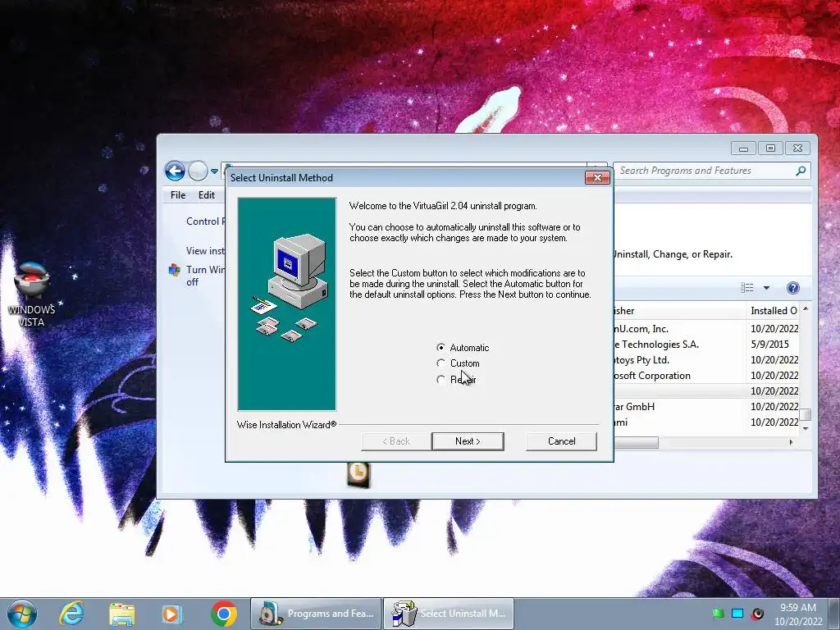This screenshot has height=630, width=840.
Task: Open Control Panel Home link
Action: click(205, 221)
